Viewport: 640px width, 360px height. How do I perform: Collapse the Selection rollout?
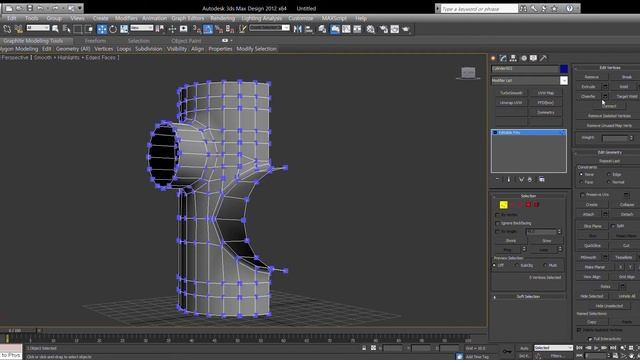pyautogui.click(x=529, y=196)
